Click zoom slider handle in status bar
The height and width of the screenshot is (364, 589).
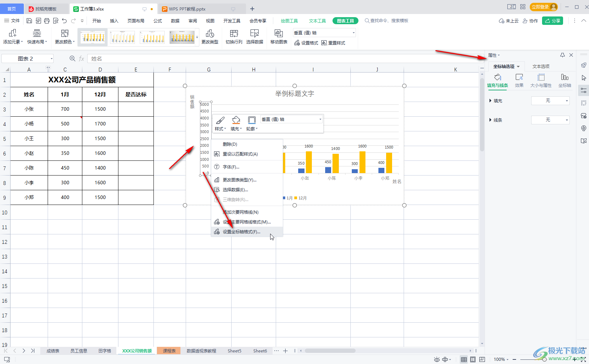point(544,359)
